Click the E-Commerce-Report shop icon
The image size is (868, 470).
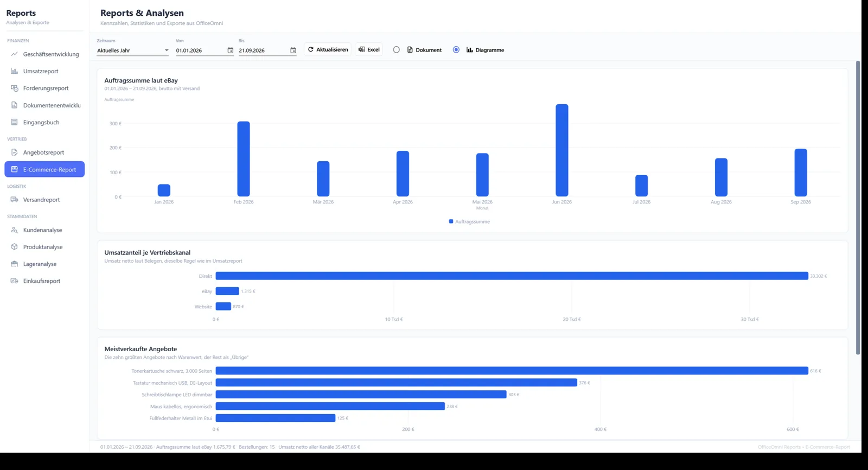pos(15,169)
